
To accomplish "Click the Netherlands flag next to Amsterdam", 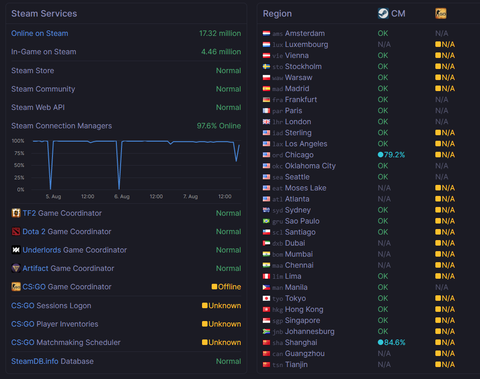I will [x=266, y=33].
